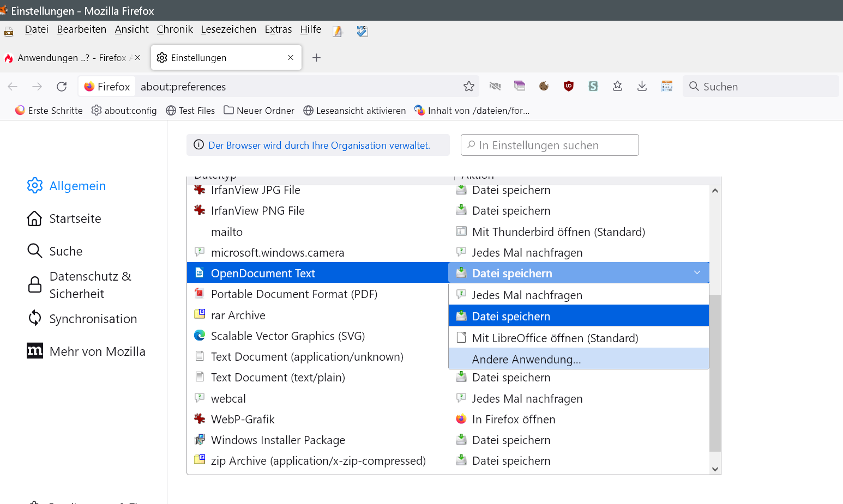Open new tab with plus button
Image resolution: width=843 pixels, height=504 pixels.
pos(316,58)
